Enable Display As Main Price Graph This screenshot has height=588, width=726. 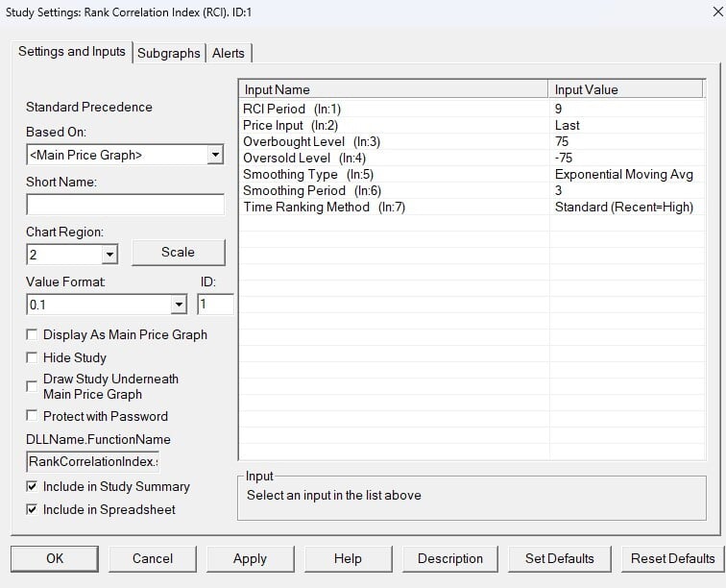tap(32, 334)
